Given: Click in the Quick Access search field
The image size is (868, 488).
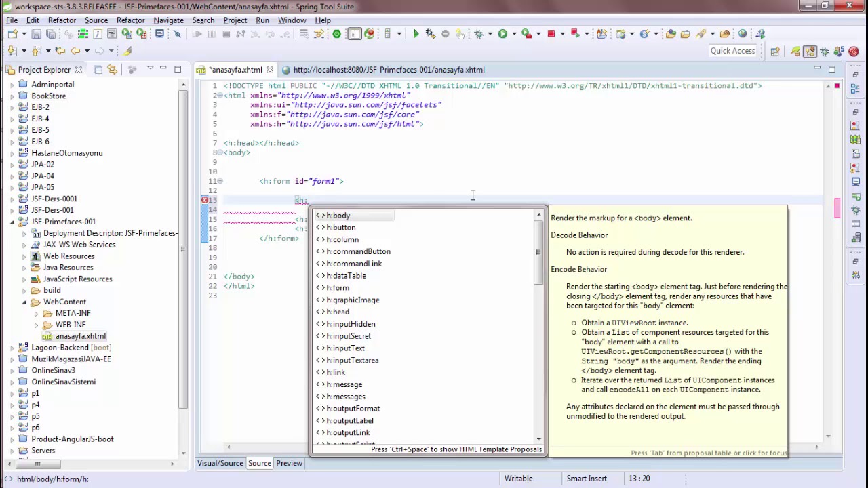Looking at the screenshot, I should [732, 51].
